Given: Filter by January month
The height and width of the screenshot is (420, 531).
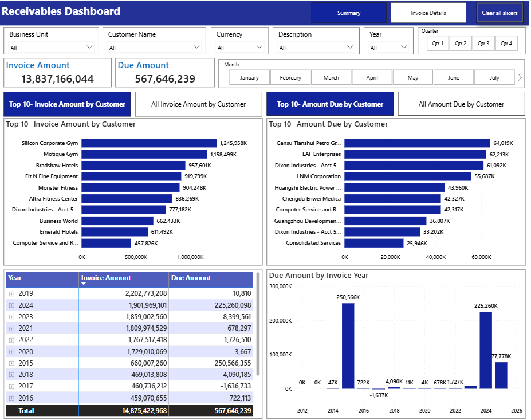Looking at the screenshot, I should 250,77.
